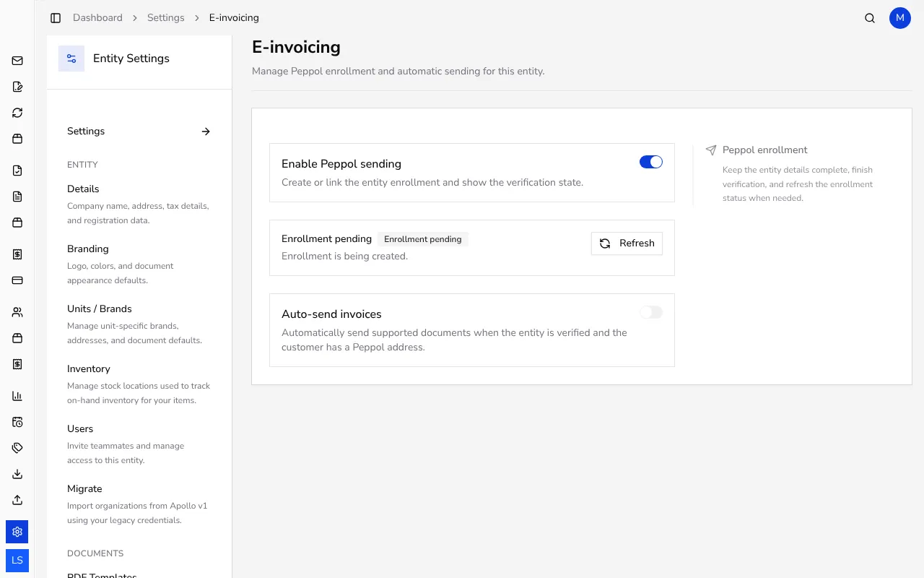Open the settings gear icon in sidebar
This screenshot has width=924, height=578.
click(x=17, y=532)
